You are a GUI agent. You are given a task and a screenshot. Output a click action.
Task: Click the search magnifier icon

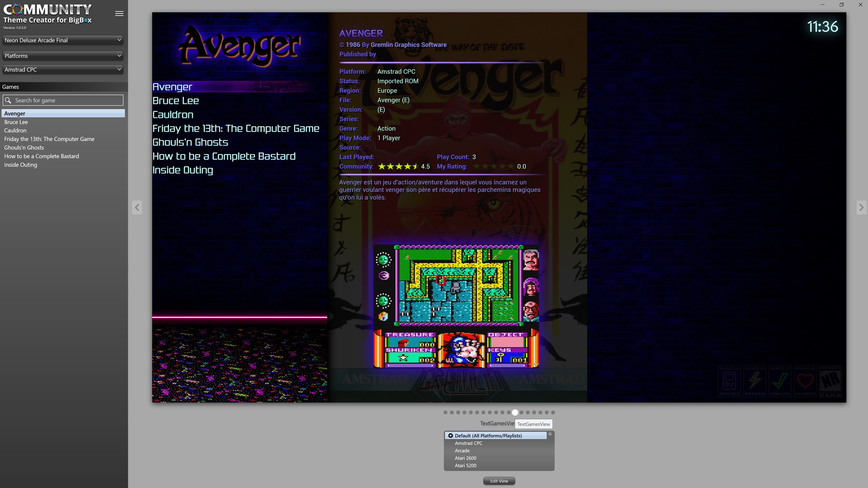coord(8,100)
